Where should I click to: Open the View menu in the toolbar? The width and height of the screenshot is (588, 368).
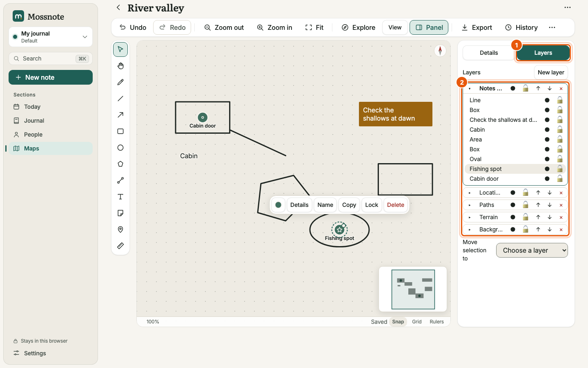coord(395,27)
